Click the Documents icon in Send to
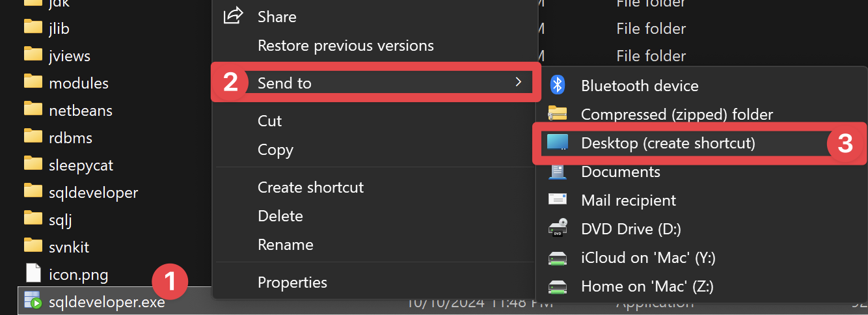Viewport: 868px width, 315px height. (x=558, y=172)
